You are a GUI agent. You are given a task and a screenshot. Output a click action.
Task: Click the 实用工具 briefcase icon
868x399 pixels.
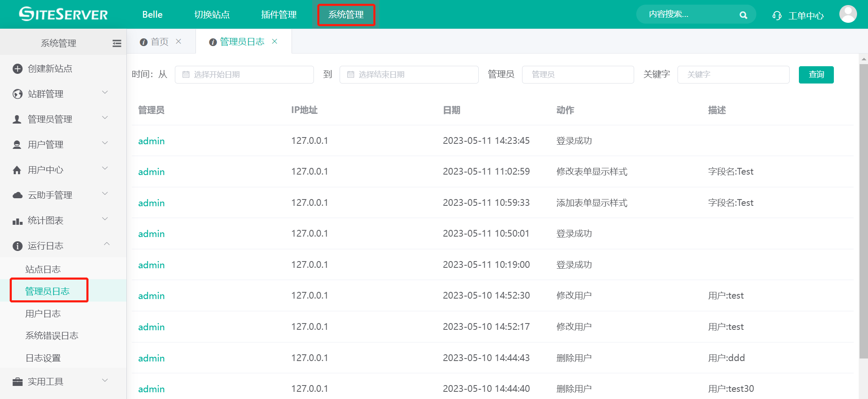pos(17,381)
